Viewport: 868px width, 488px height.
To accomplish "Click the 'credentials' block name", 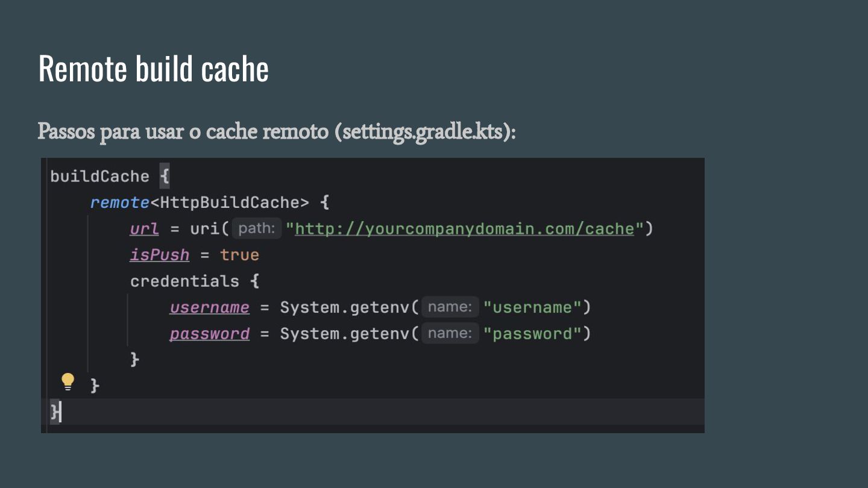I will pyautogui.click(x=184, y=281).
